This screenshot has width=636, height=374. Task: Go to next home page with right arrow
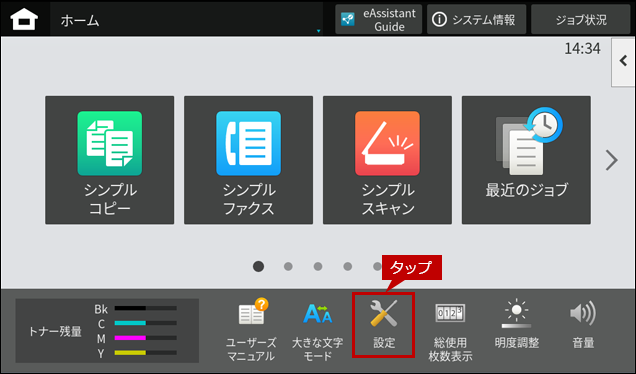[611, 160]
